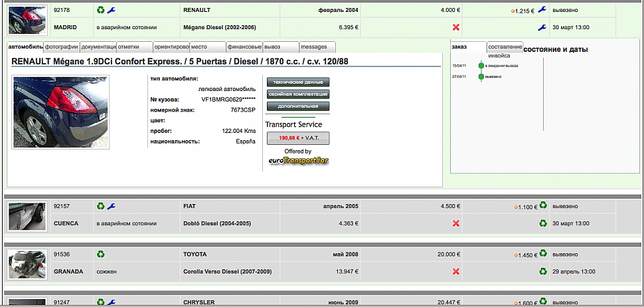
Task: Click the MADRID location cell
Action: pos(72,27)
